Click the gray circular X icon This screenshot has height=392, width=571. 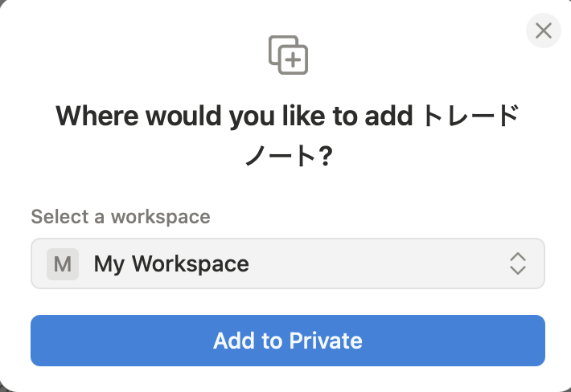pyautogui.click(x=543, y=31)
